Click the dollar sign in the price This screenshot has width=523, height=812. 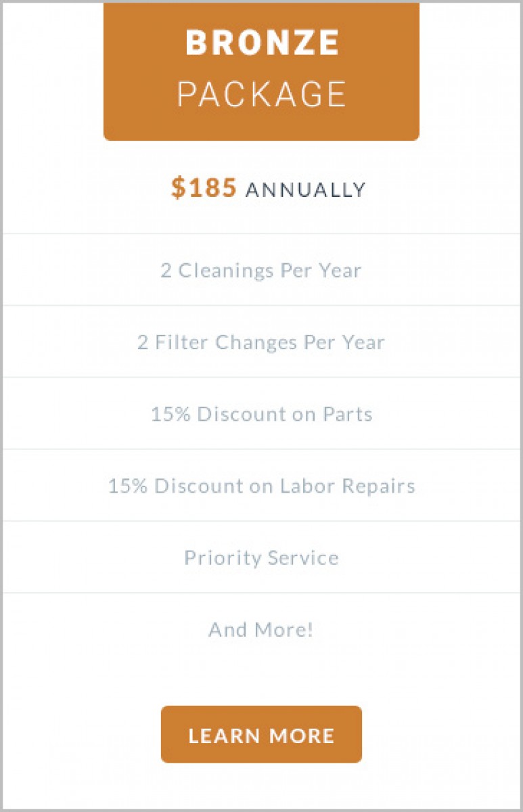[177, 188]
